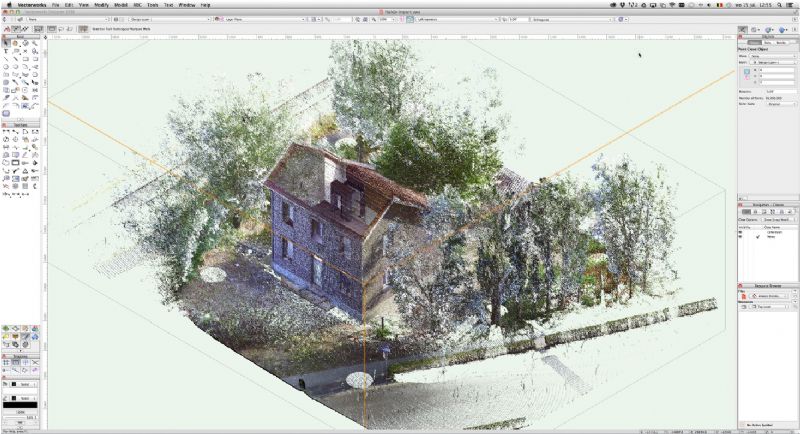
Task: Choose the Zoom magnifier tool in Basic palette
Action: [36, 43]
